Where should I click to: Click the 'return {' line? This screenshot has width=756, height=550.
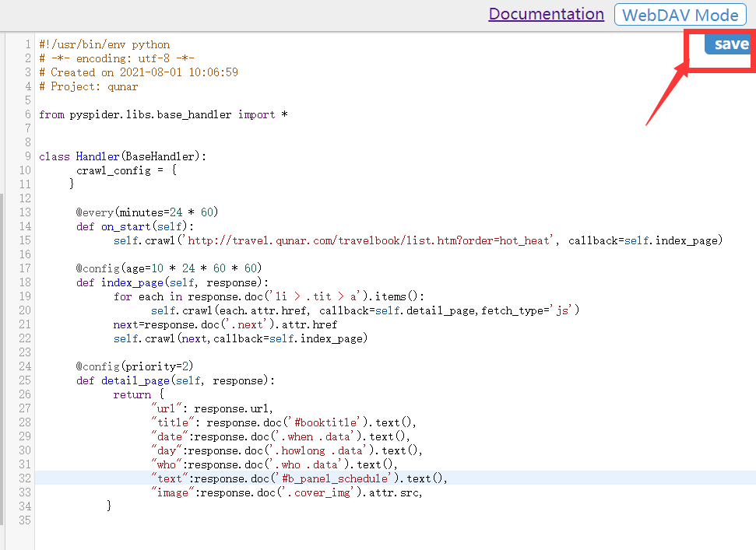pos(139,394)
